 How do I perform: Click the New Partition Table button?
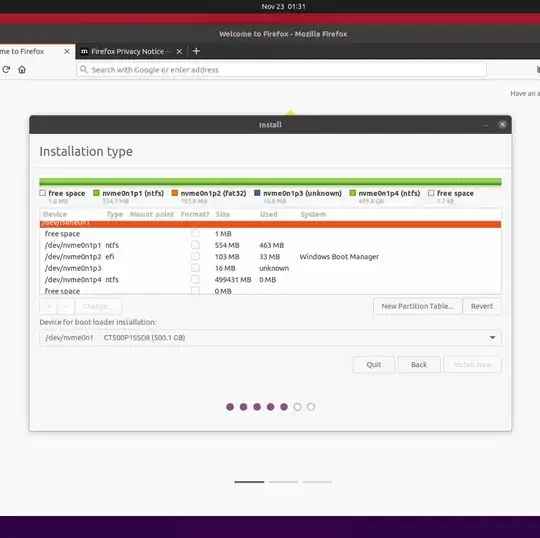(417, 306)
